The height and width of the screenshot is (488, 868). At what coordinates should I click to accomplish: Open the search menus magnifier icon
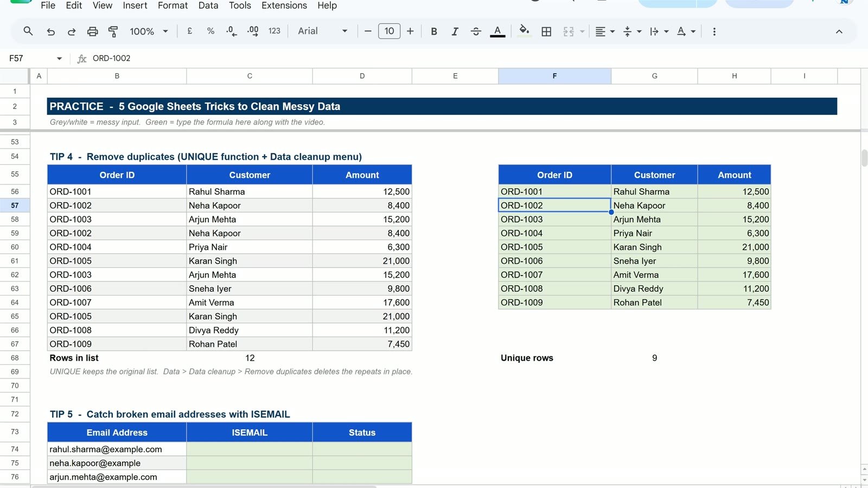point(28,31)
